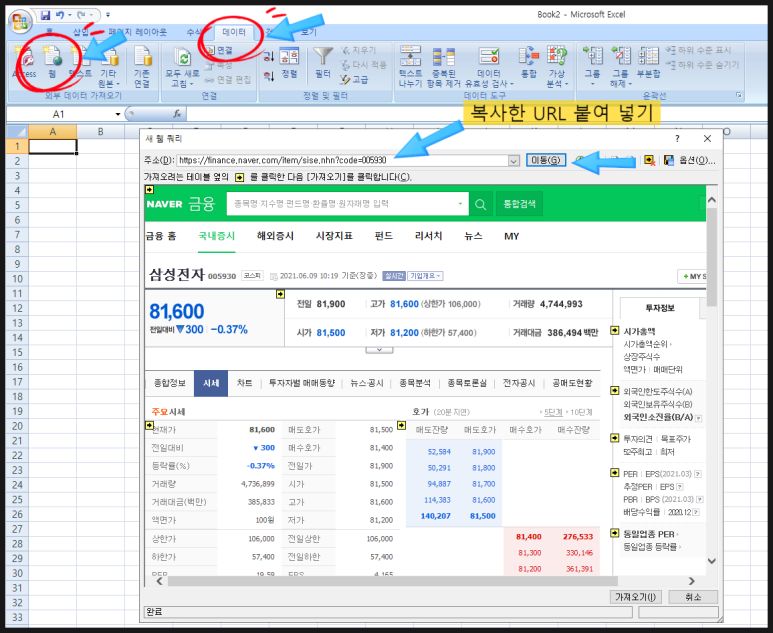Click the 가져오기(I) import button

pyautogui.click(x=635, y=597)
